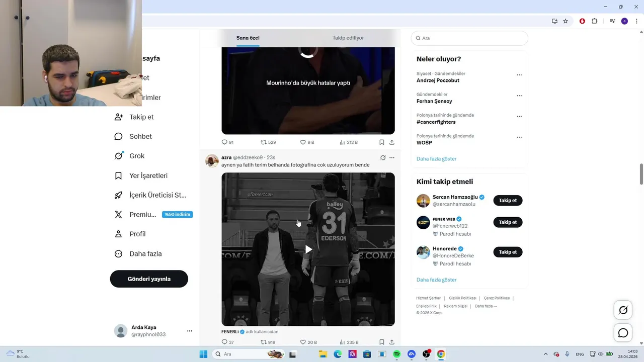This screenshot has height=362, width=644.
Task: Open Chrome extensions puzzle menu
Action: 595,21
